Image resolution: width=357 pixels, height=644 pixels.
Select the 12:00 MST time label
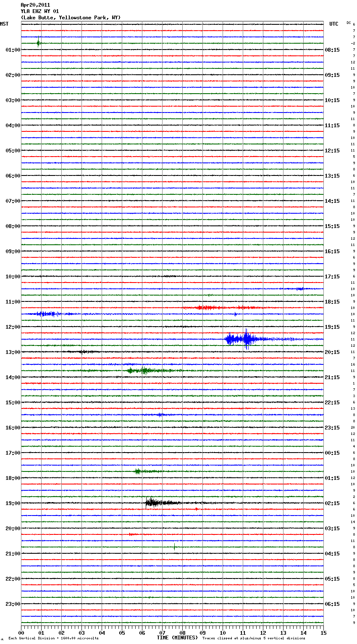tap(13, 327)
